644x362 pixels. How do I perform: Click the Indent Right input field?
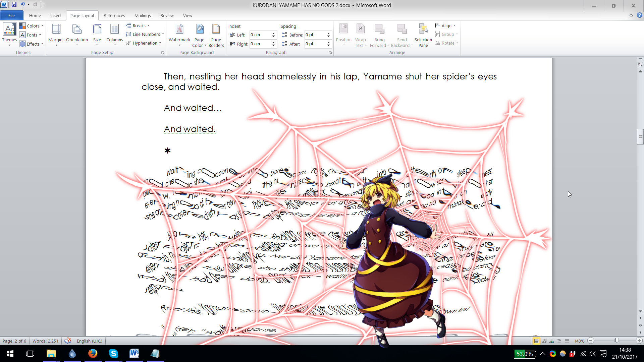pos(260,44)
